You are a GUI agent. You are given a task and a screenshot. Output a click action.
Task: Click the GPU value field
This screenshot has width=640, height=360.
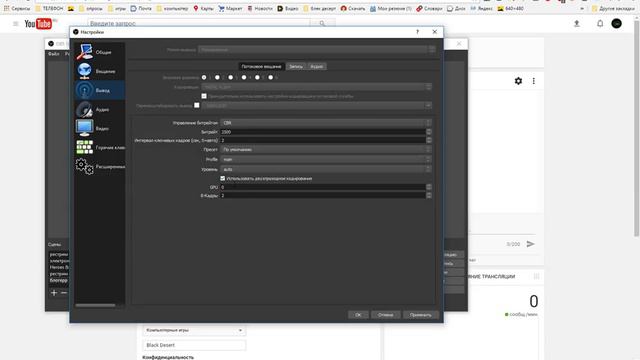tap(323, 187)
